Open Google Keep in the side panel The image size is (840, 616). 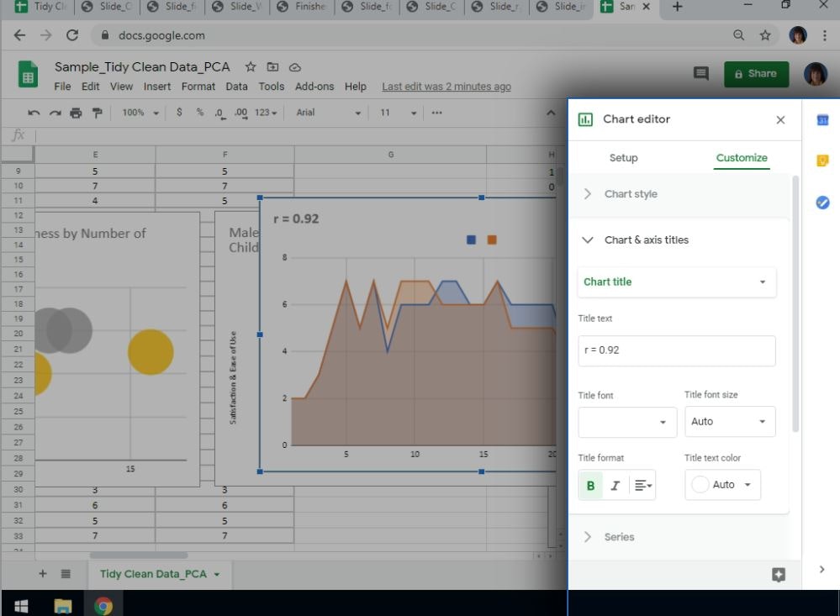(x=822, y=161)
